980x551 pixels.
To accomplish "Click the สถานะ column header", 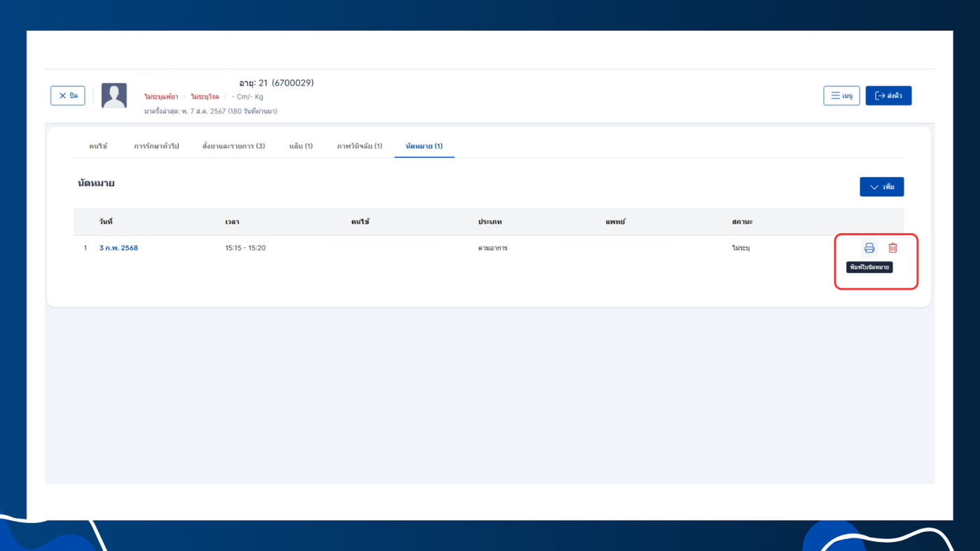I will coord(742,222).
